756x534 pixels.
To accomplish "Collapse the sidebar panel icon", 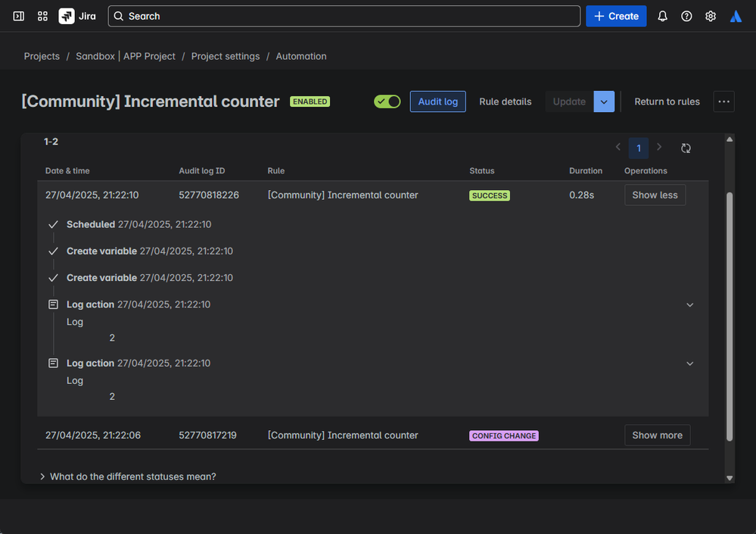I will pos(19,17).
